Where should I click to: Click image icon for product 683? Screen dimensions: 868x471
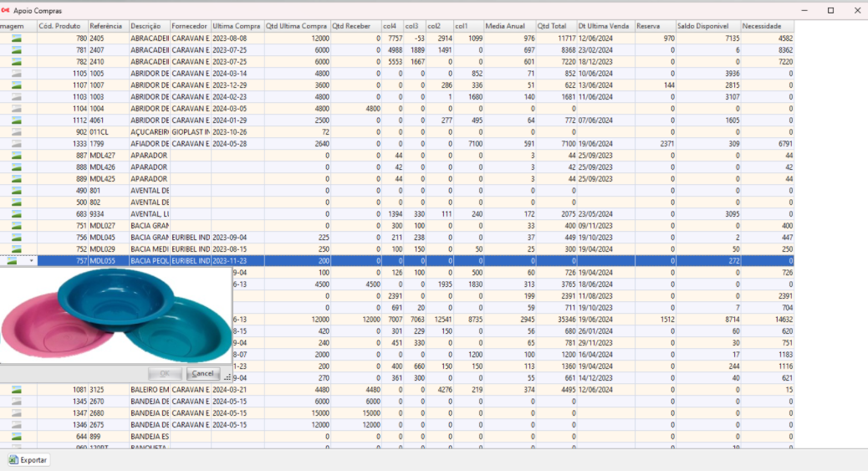pyautogui.click(x=15, y=214)
